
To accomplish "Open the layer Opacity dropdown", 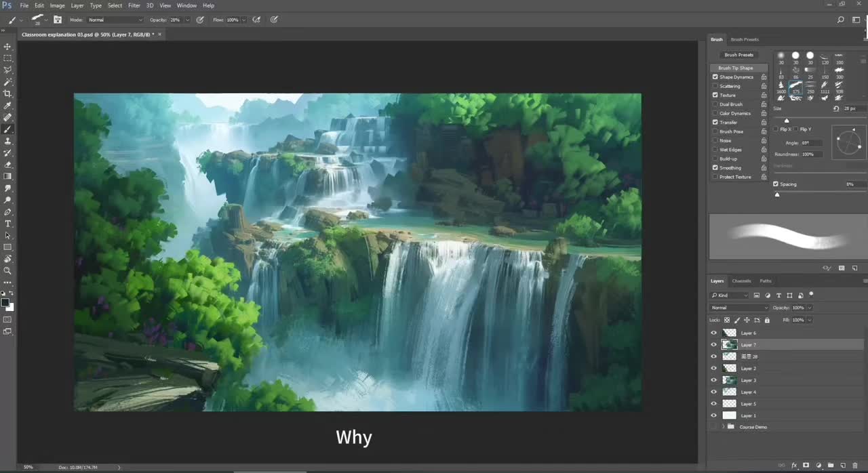I will tap(810, 308).
